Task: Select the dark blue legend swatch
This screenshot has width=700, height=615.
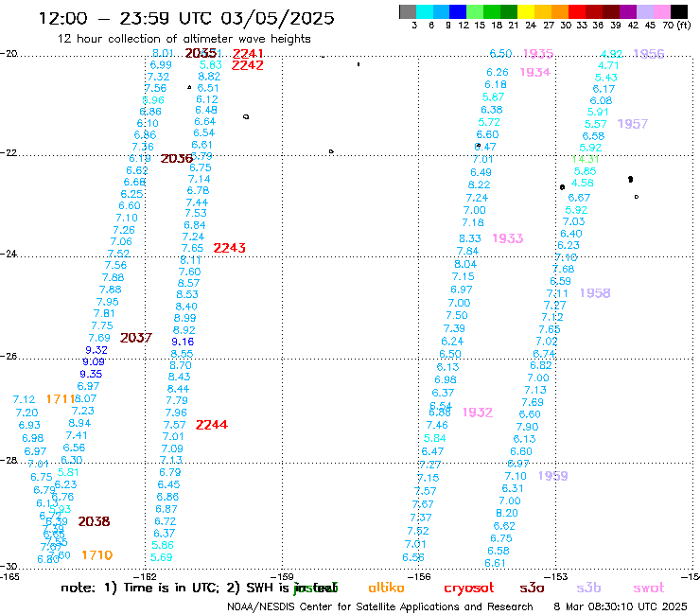Action: tap(458, 11)
